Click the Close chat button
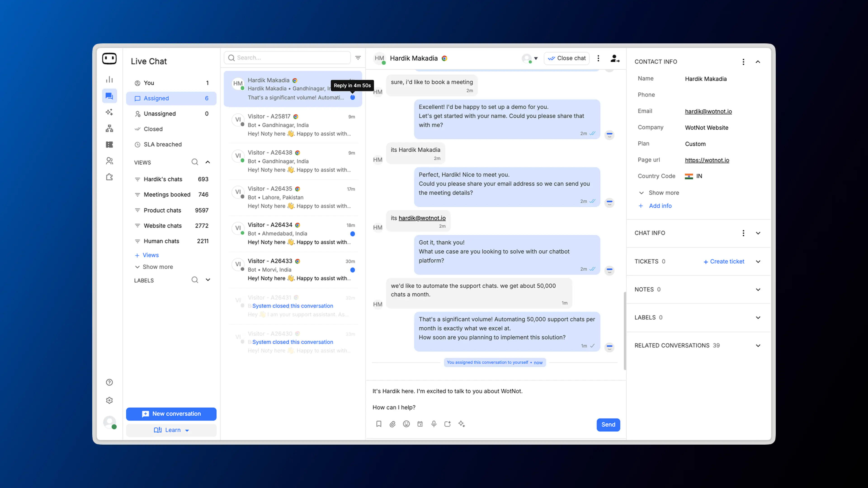The width and height of the screenshot is (868, 488). [x=567, y=58]
